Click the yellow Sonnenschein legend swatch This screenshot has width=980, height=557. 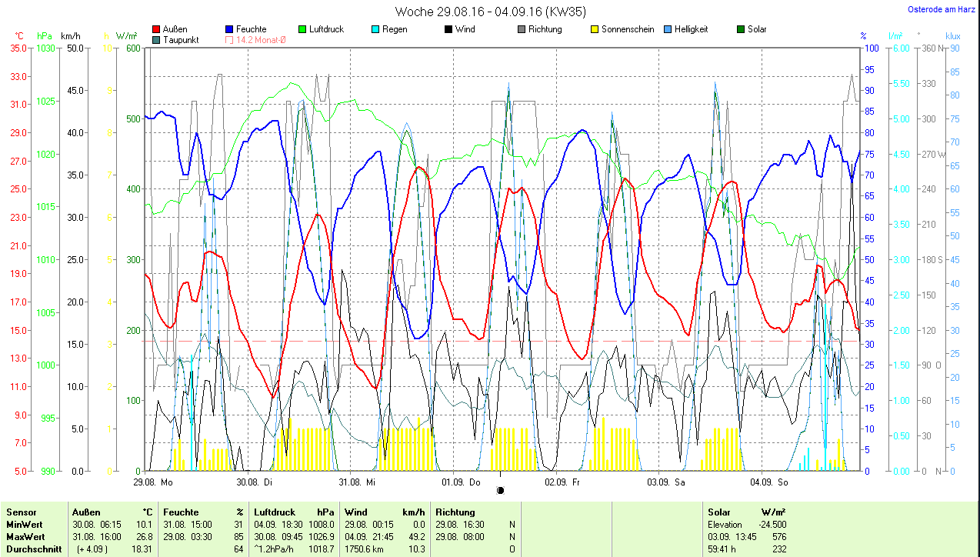pyautogui.click(x=595, y=29)
